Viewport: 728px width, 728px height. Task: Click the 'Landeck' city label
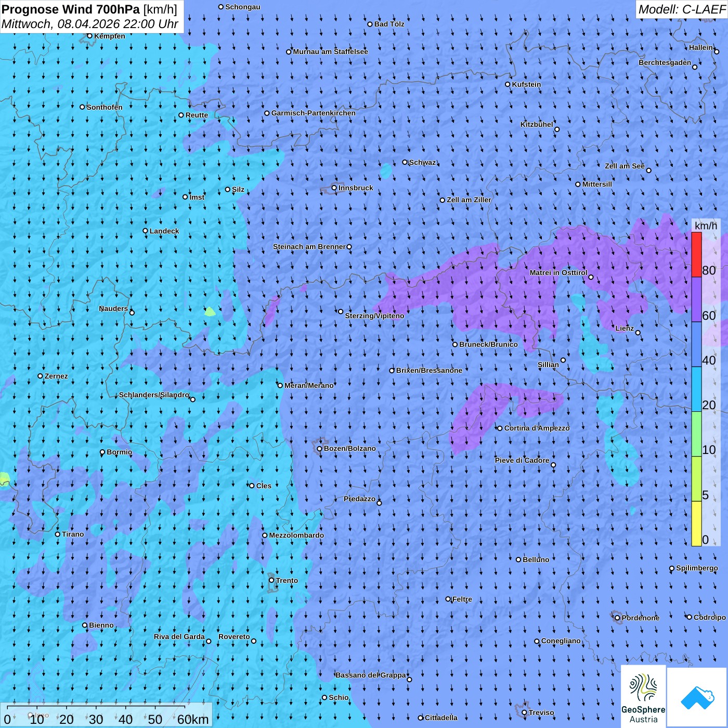164,231
